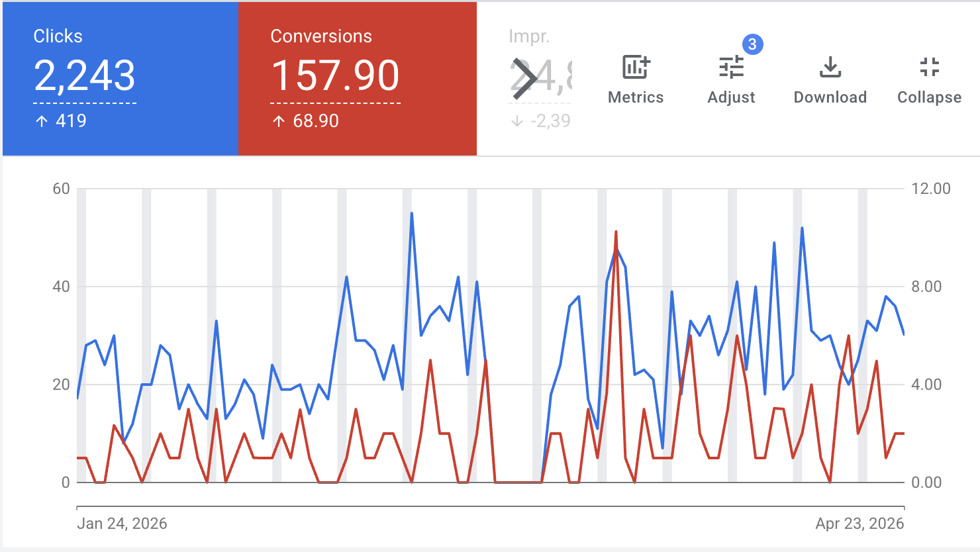The image size is (980, 552).
Task: Toggle the blue Clicks metric card
Action: pos(119,77)
